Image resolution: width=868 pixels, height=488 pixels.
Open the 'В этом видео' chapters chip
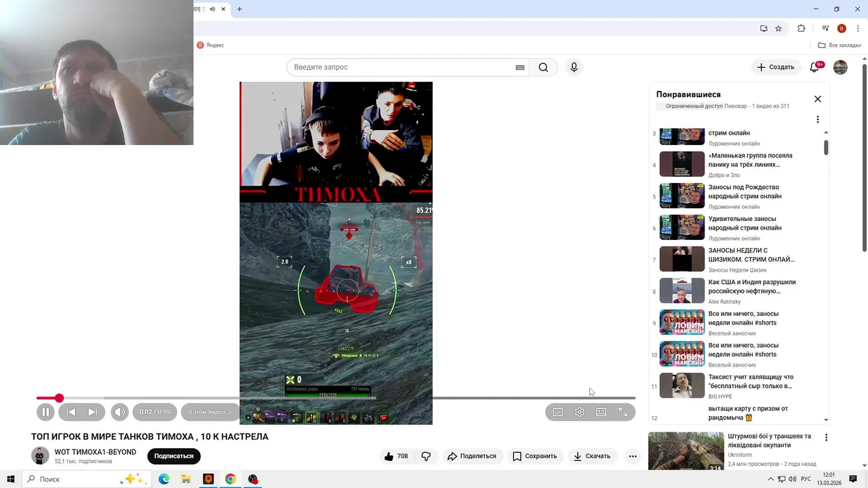point(210,412)
